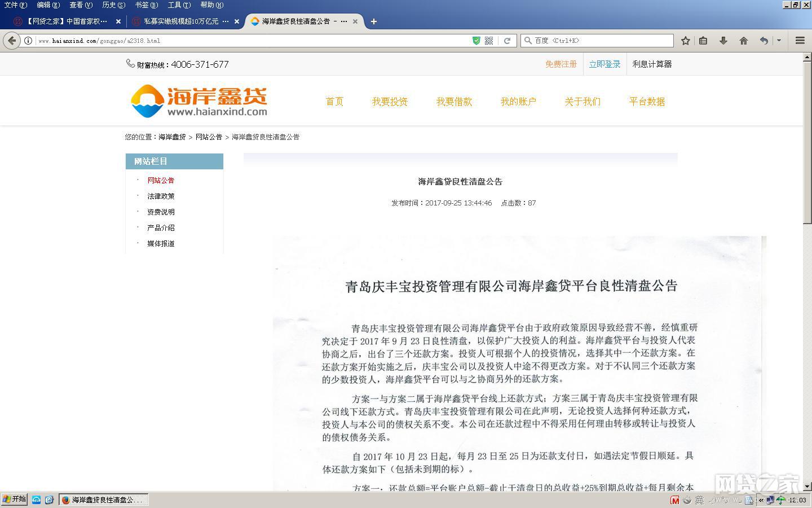812x508 pixels.
Task: Open the 帮助 menu
Action: point(211,5)
